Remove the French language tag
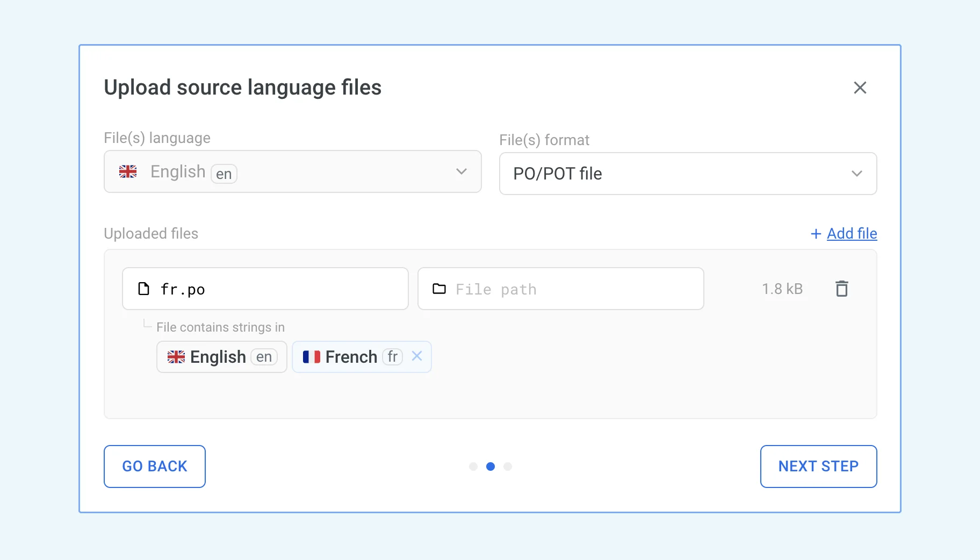980x560 pixels. (x=417, y=356)
